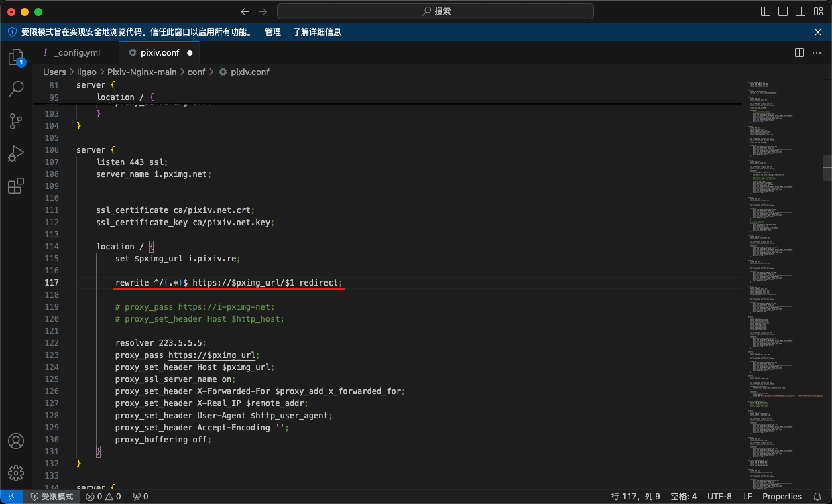The width and height of the screenshot is (832, 504).
Task: Select pixiv.conf file in the breadcrumb
Action: [244, 72]
